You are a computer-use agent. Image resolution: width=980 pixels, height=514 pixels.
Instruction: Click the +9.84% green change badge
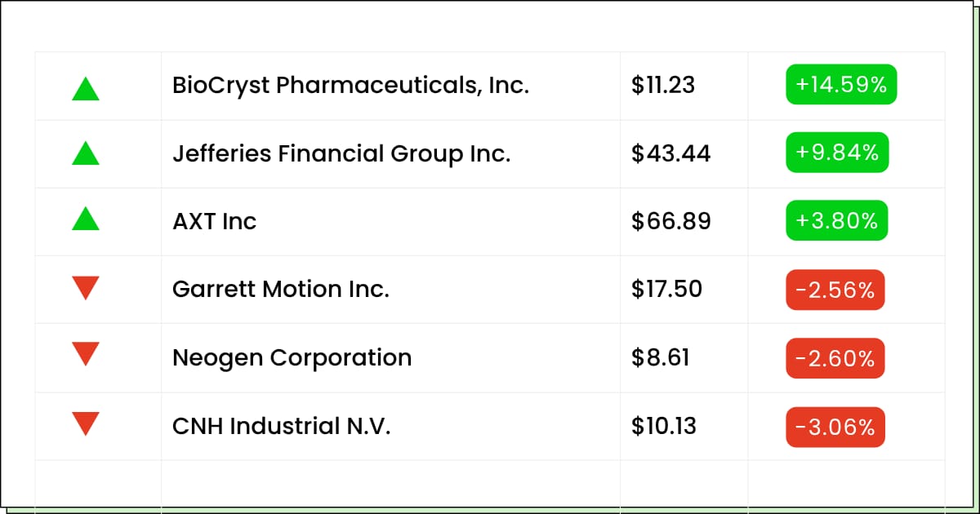coord(836,153)
